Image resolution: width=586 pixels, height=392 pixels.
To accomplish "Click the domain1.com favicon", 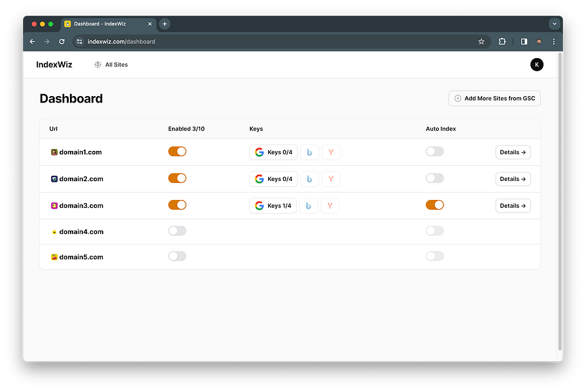I will pyautogui.click(x=54, y=152).
